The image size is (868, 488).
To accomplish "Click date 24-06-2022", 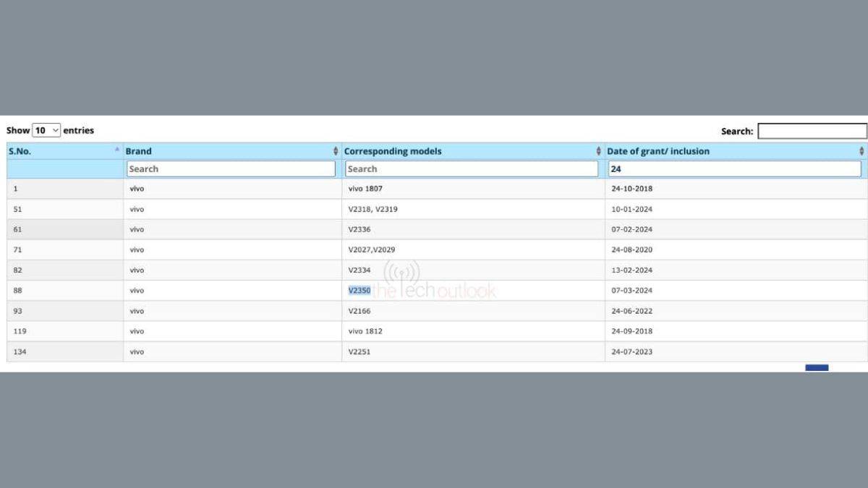I will [x=631, y=311].
